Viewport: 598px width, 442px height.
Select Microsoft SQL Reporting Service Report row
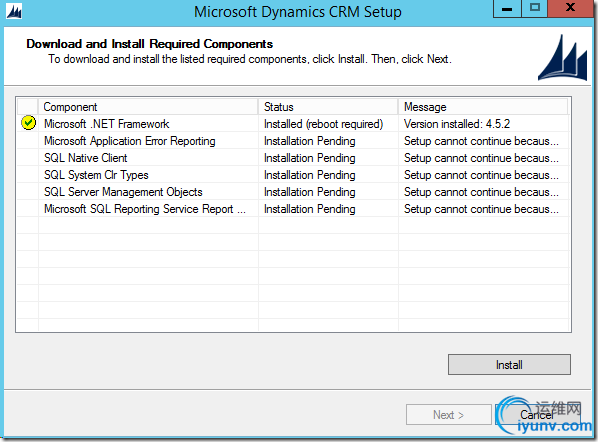coord(293,209)
